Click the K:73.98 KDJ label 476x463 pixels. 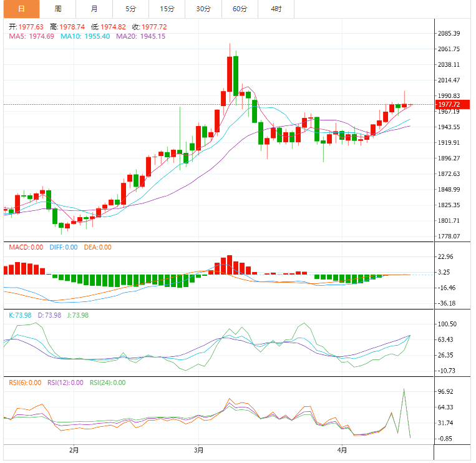coord(20,315)
